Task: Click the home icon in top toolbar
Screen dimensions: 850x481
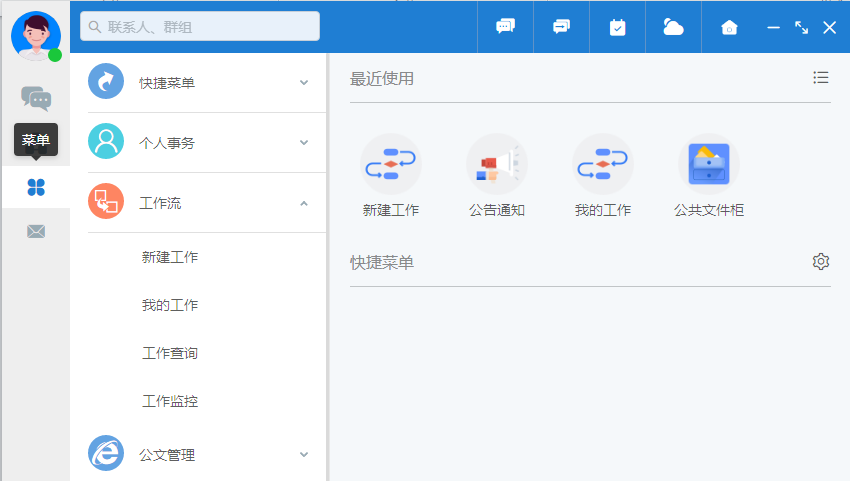Action: [730, 27]
